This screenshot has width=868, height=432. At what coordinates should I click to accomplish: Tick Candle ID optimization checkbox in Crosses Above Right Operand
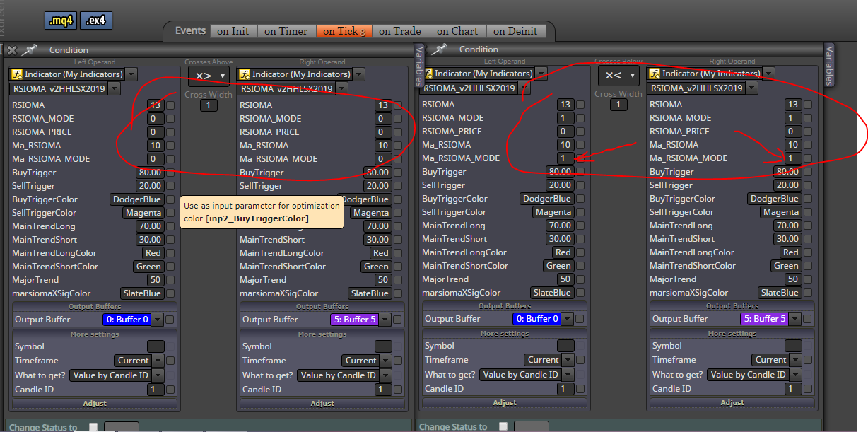click(398, 390)
